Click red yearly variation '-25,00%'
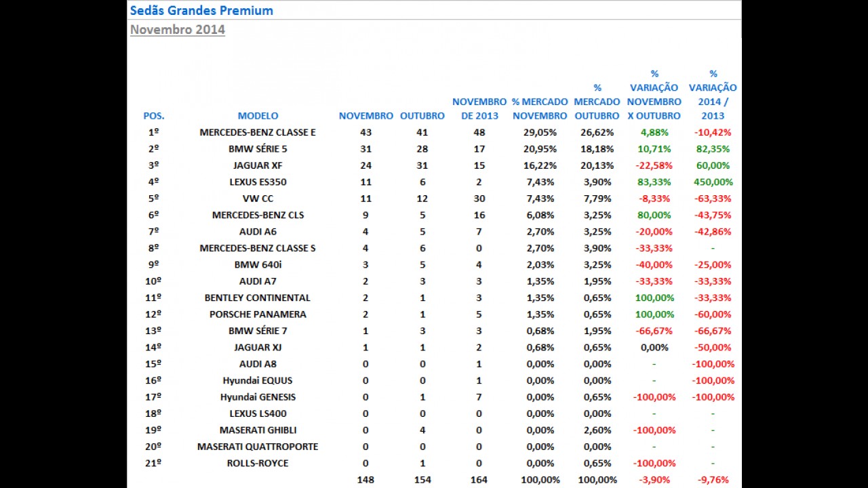Viewport: 868px width, 488px height. [x=713, y=264]
